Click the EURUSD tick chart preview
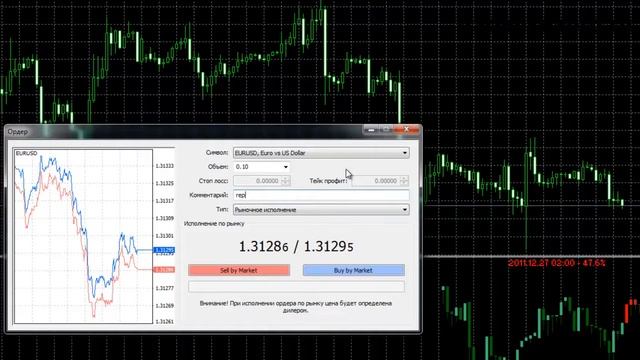The height and width of the screenshot is (360, 640). coord(83,236)
